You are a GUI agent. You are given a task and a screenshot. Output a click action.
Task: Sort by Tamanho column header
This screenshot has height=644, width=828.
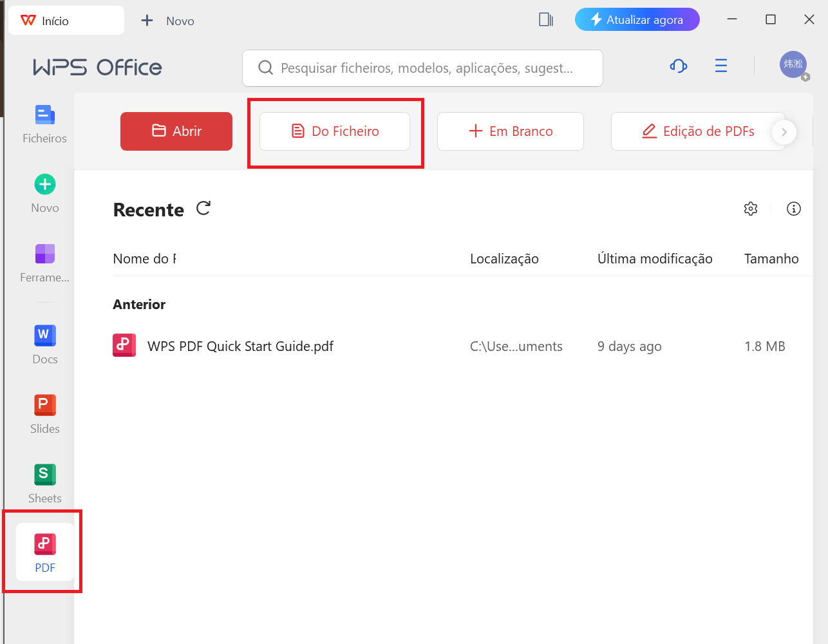pos(771,259)
